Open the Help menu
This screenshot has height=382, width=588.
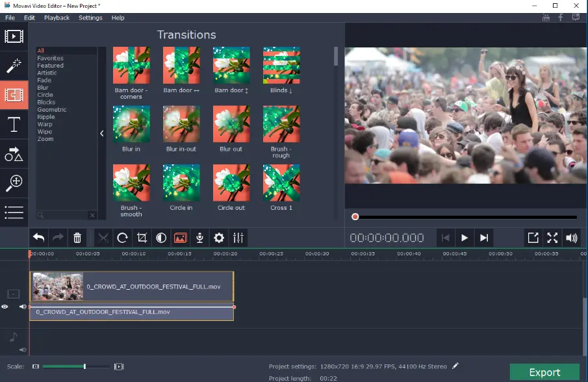(x=118, y=18)
